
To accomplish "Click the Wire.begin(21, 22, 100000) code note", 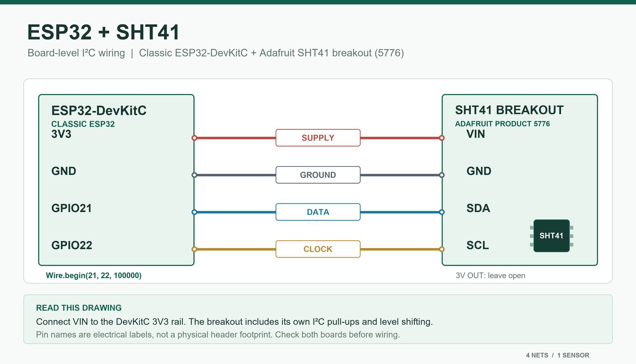I will tap(94, 275).
